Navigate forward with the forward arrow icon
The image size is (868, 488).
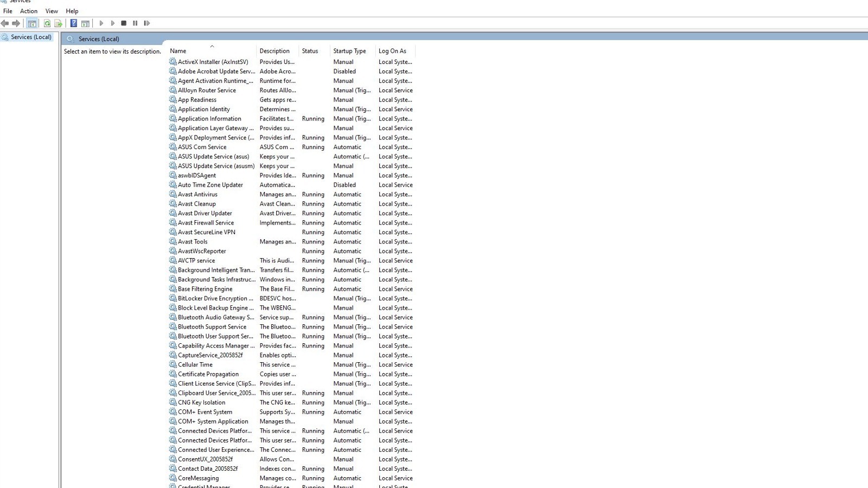click(15, 23)
